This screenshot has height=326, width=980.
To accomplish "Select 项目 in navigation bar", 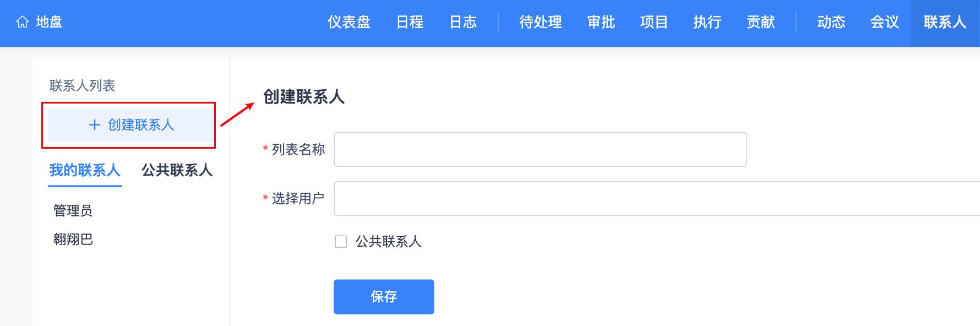I will [x=654, y=22].
